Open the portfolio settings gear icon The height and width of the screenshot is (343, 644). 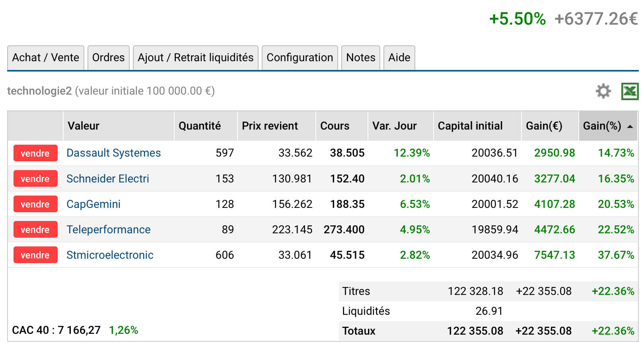603,91
